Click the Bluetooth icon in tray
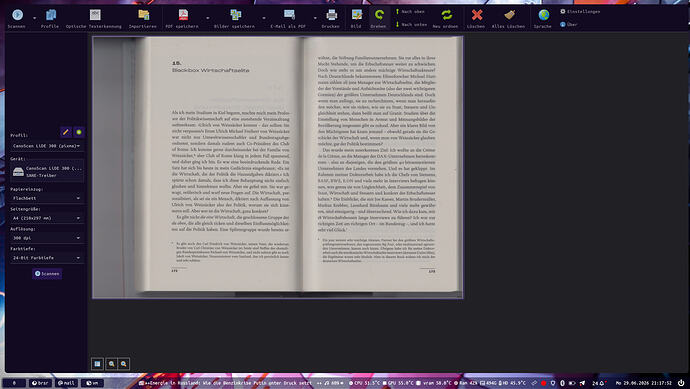Image resolution: width=690 pixels, height=389 pixels. point(562,383)
